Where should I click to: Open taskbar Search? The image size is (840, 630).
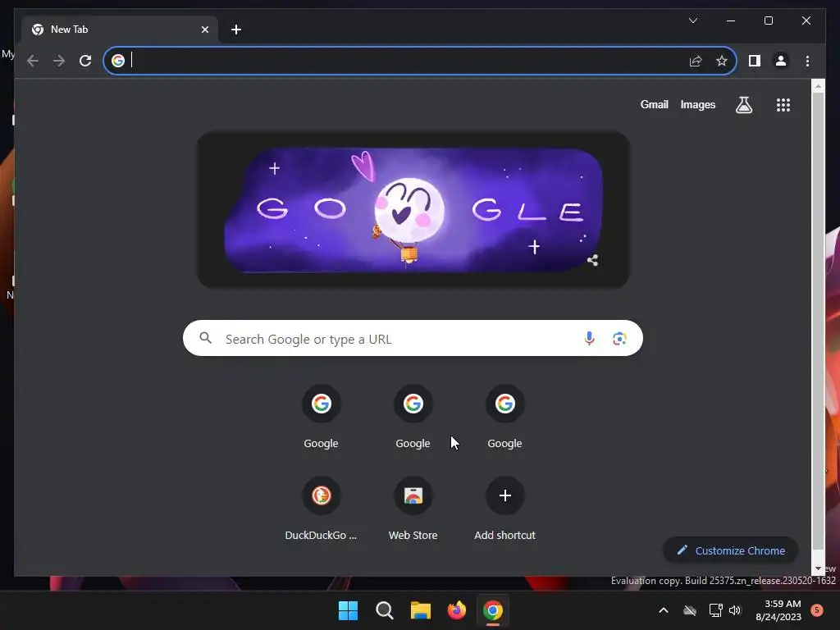tap(384, 610)
